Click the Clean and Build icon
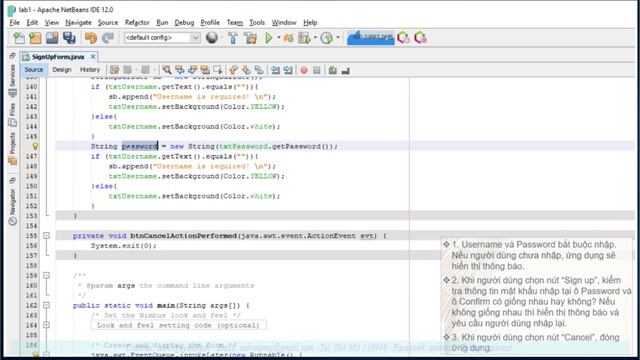The image size is (640, 360). click(250, 38)
